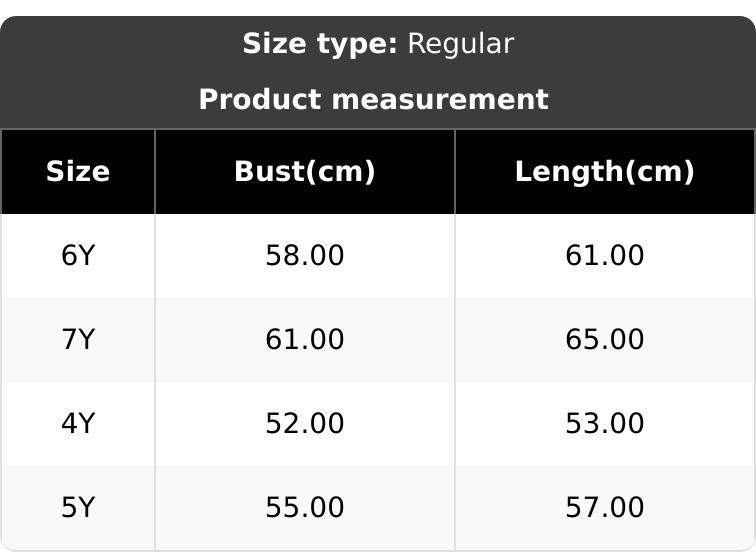This screenshot has height=552, width=756.
Task: Click the divider between Size and Bust headers
Action: point(155,172)
